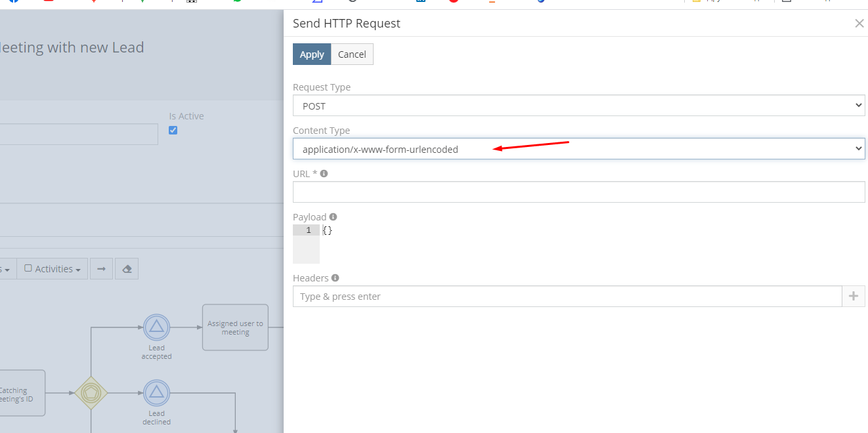Focus the Headers input field

pyautogui.click(x=567, y=297)
